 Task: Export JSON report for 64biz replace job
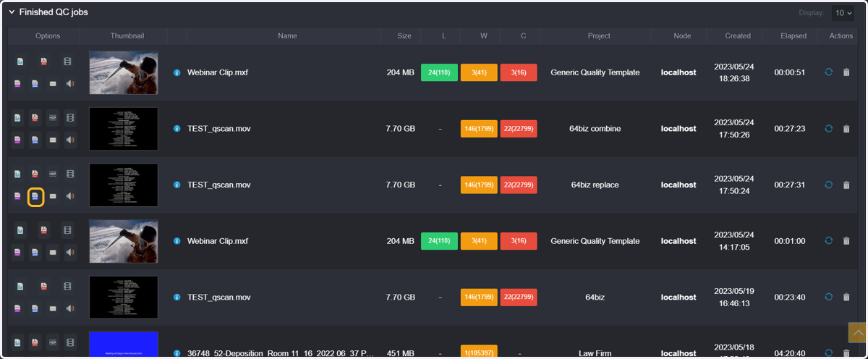point(35,196)
